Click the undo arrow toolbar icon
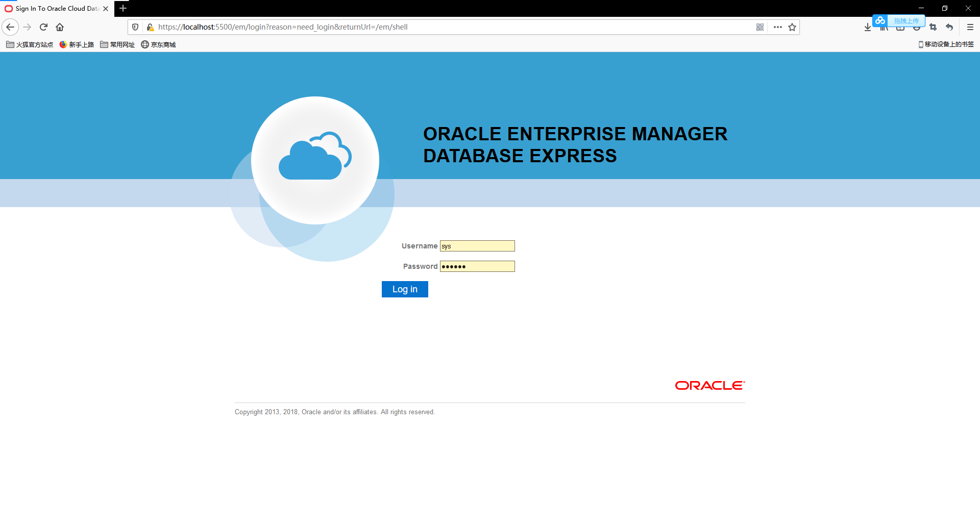 coord(949,27)
